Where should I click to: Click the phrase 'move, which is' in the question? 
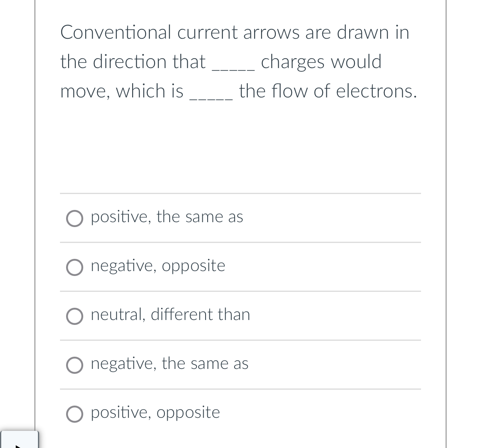point(122,91)
